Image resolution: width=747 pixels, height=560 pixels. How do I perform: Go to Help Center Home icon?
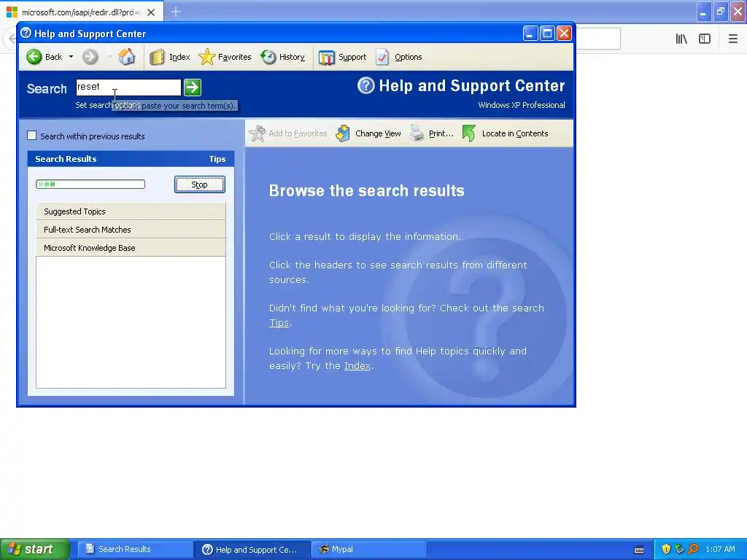point(127,57)
